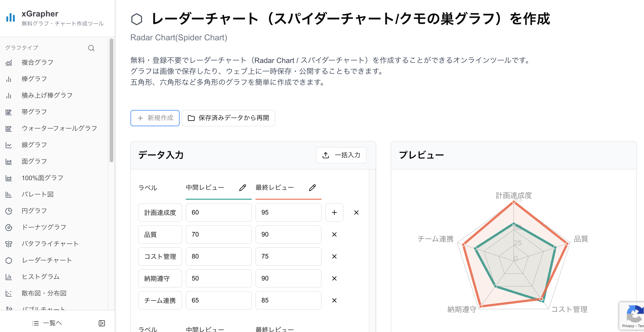Click the xGrapher logo icon
The height and width of the screenshot is (332, 644).
pos(11,17)
